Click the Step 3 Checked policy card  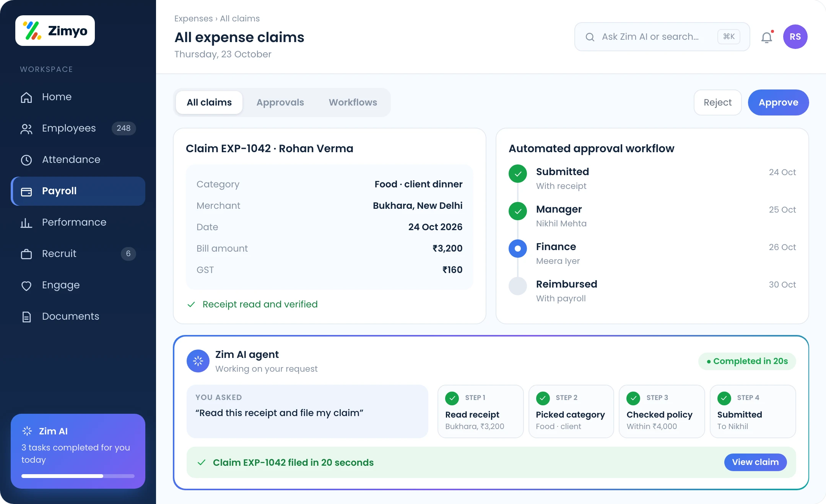click(x=662, y=411)
